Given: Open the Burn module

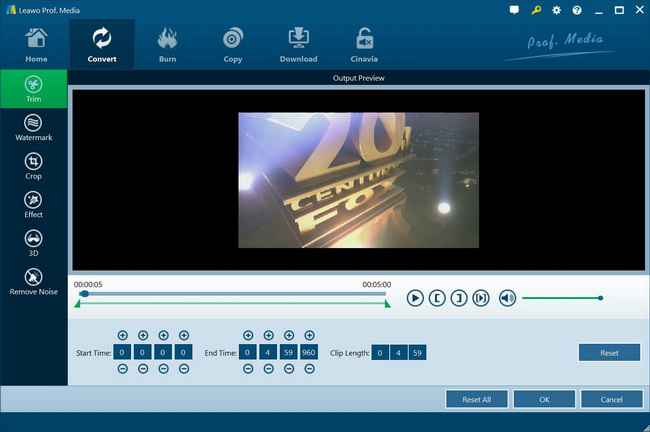Looking at the screenshot, I should tap(167, 45).
